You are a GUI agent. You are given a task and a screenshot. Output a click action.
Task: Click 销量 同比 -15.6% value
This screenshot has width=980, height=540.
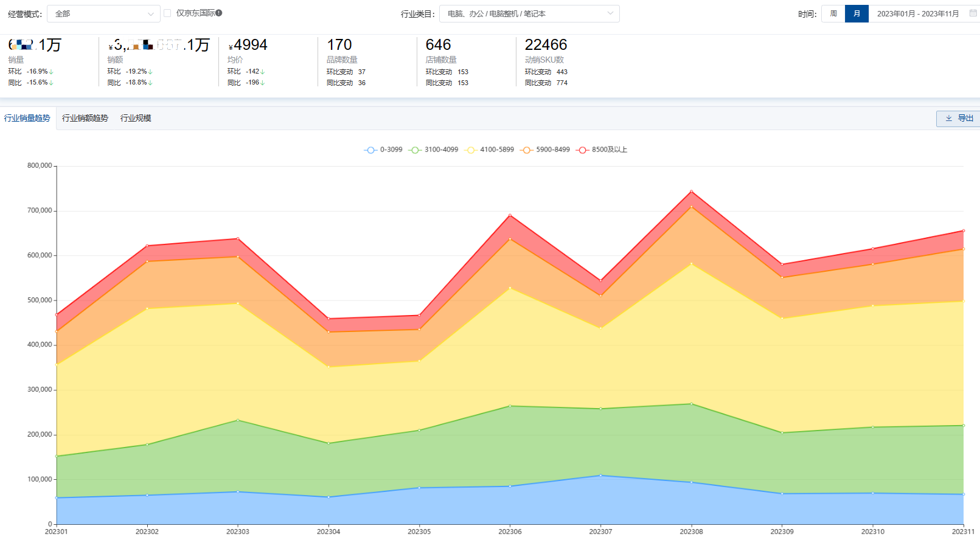(x=37, y=83)
